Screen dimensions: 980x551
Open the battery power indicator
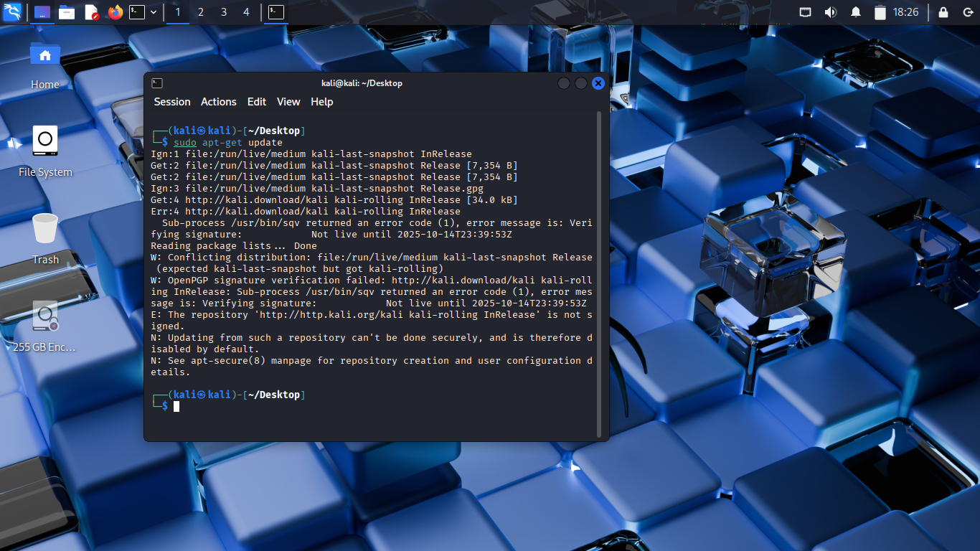tap(880, 12)
